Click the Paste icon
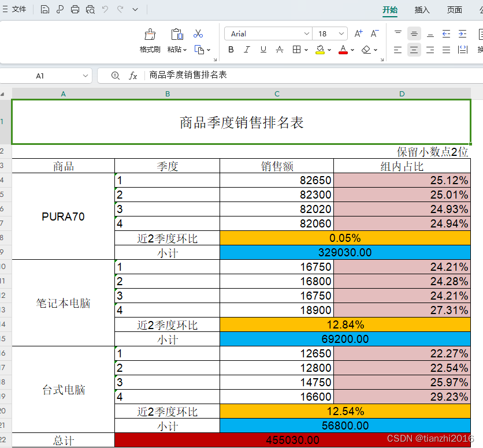The image size is (483, 448). pos(177,33)
